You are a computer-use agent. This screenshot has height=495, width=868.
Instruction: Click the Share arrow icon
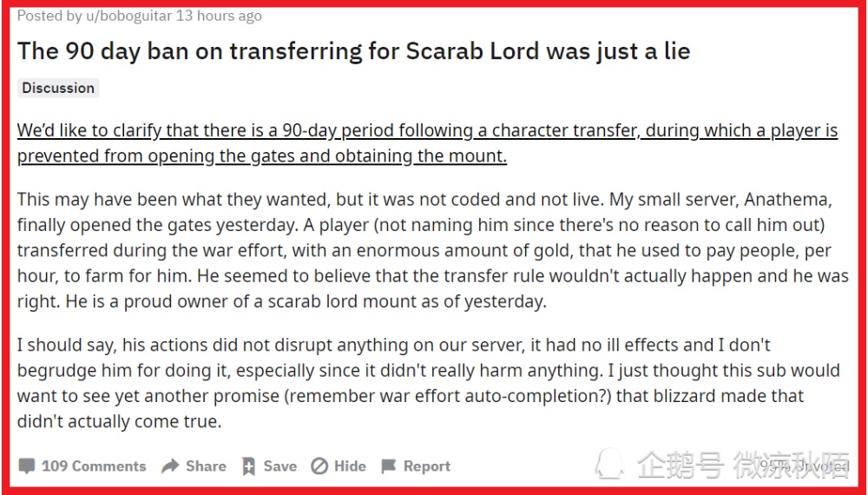[170, 466]
